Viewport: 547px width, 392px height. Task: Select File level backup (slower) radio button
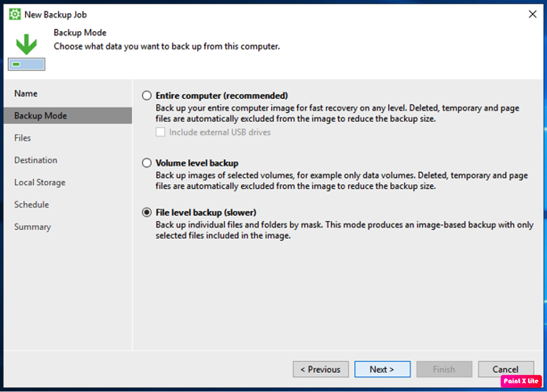147,212
